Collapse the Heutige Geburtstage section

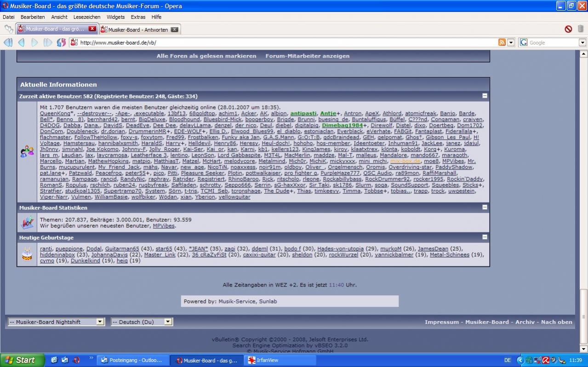(x=485, y=237)
